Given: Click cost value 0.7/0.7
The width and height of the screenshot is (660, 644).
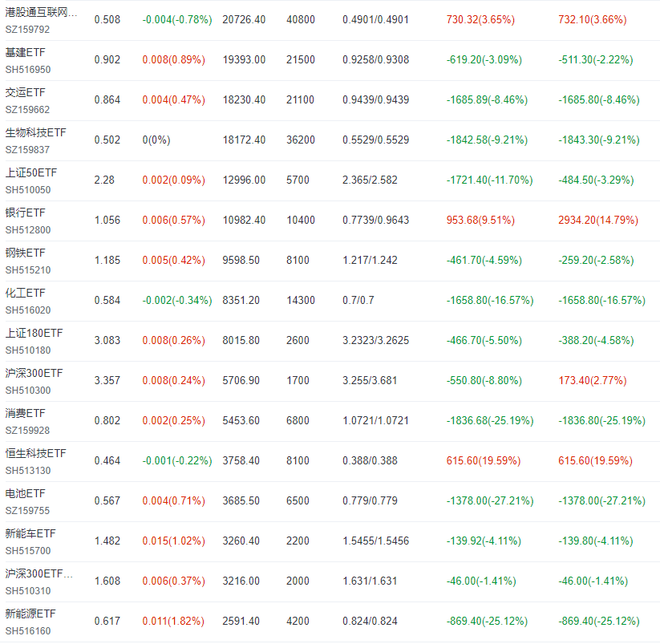Looking at the screenshot, I should pyautogui.click(x=358, y=301).
